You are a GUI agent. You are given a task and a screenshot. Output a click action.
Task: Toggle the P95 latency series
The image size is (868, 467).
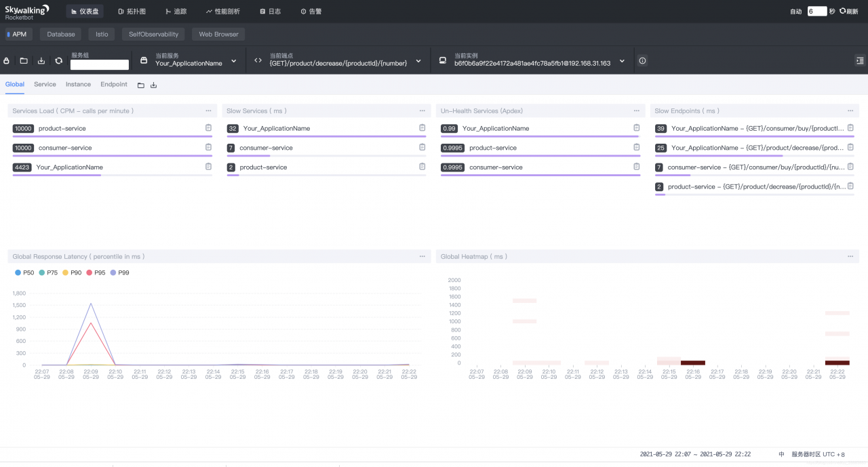click(x=96, y=272)
